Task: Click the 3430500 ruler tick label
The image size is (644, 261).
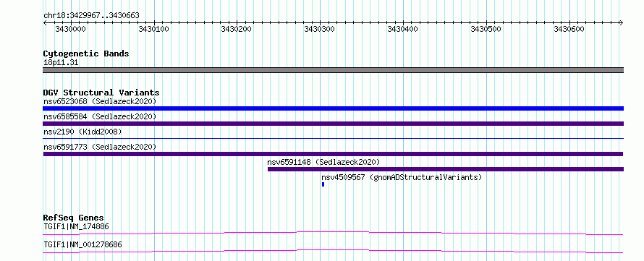Action: tap(486, 29)
